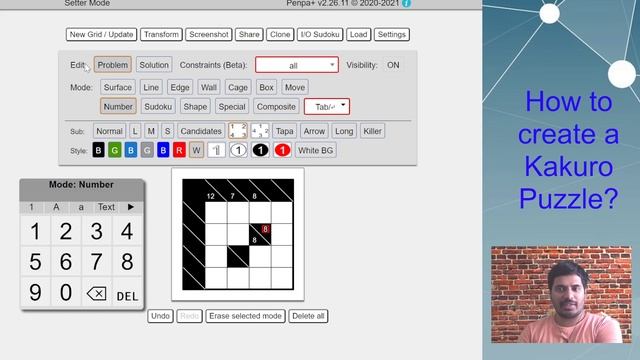
Task: Select the red R color style
Action: pos(179,150)
